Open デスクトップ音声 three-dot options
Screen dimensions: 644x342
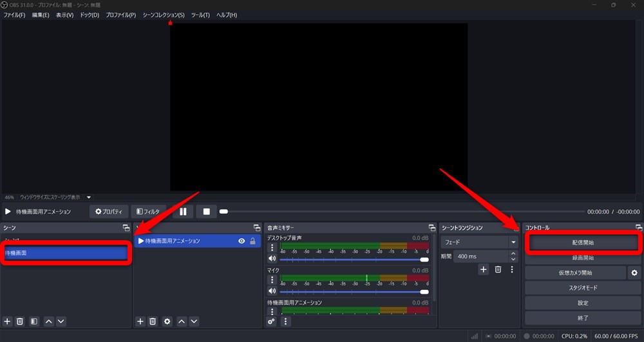[x=272, y=247]
